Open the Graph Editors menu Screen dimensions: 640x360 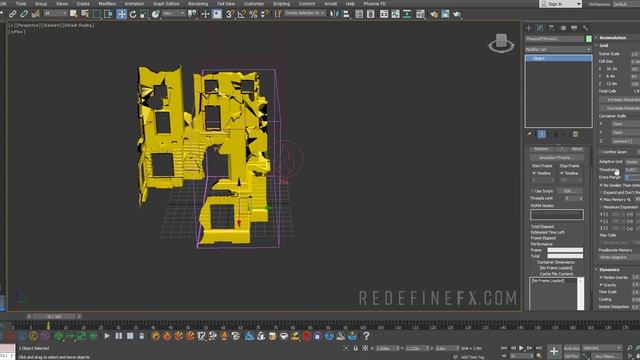pyautogui.click(x=166, y=4)
